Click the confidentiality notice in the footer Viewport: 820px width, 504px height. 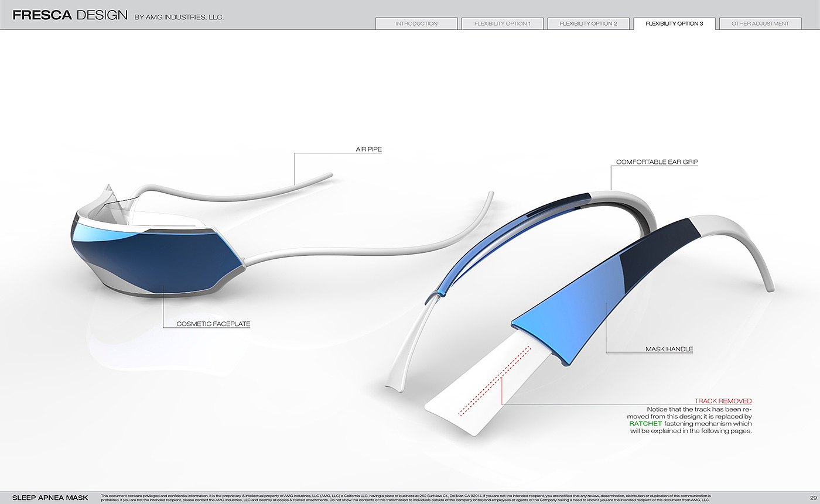[x=405, y=498]
